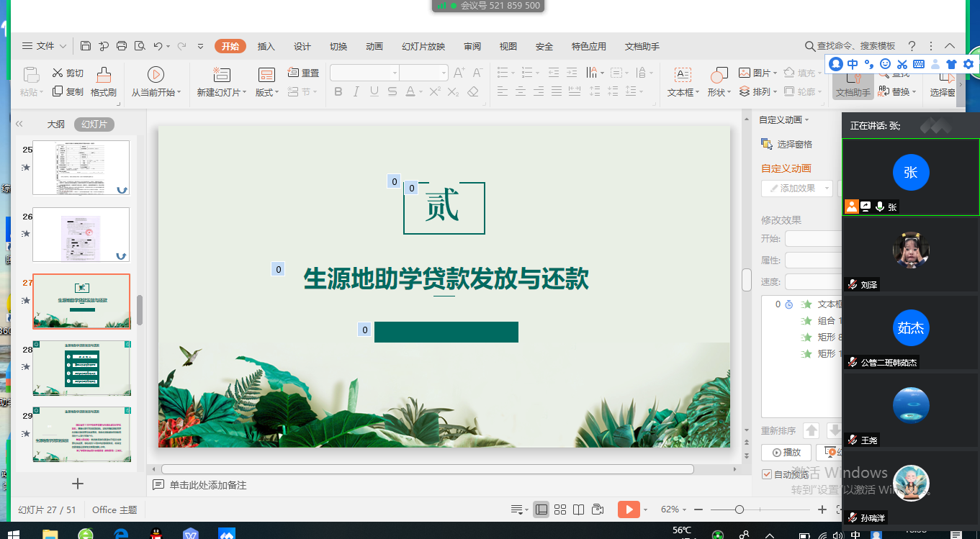Viewport: 980px width, 539px height.
Task: Toggle normal view button in status bar
Action: click(541, 509)
